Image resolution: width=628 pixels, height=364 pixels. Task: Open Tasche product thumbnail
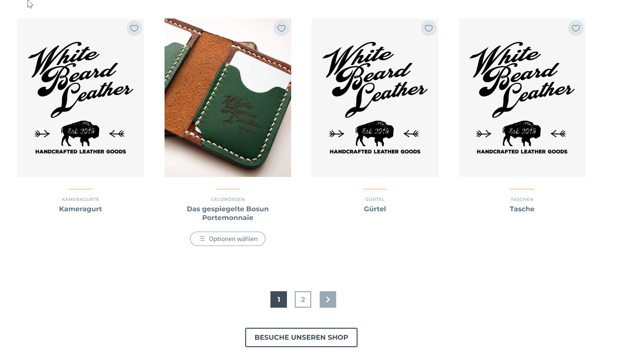522,98
